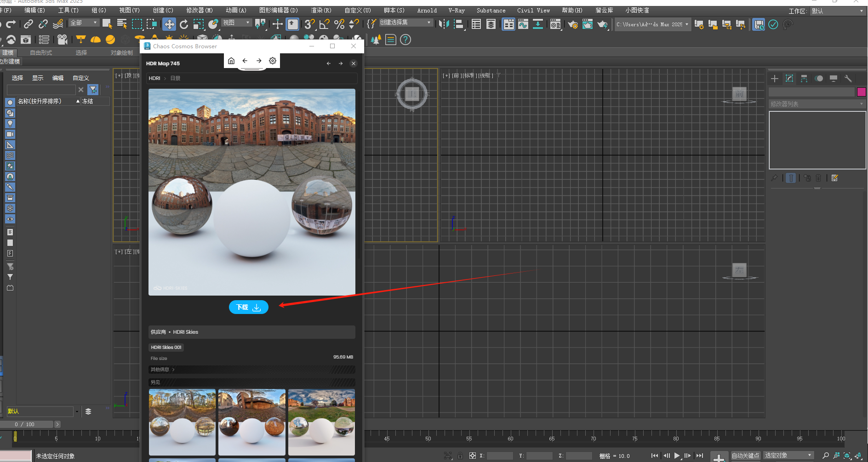Activate the Angle Snap toggle icon

tap(325, 24)
